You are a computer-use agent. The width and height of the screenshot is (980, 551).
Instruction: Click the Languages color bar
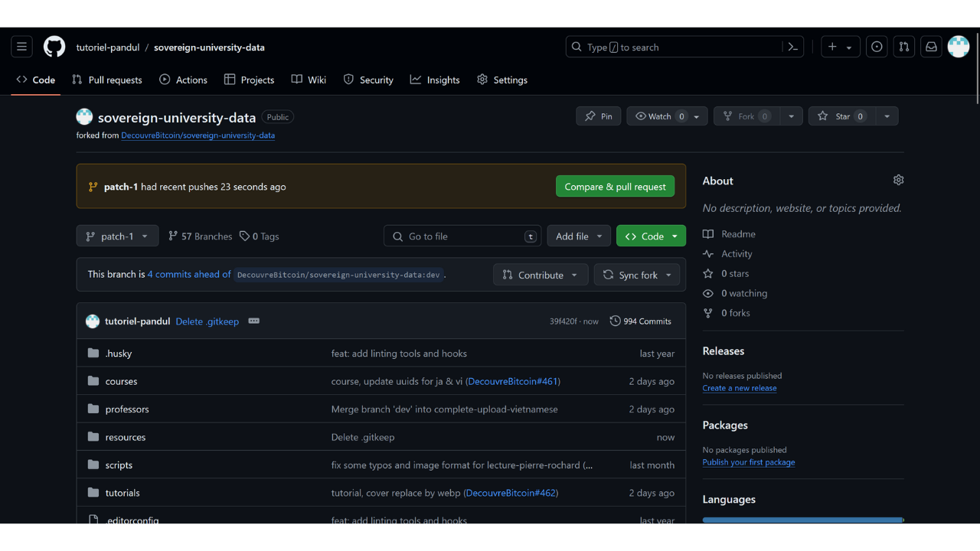point(802,520)
